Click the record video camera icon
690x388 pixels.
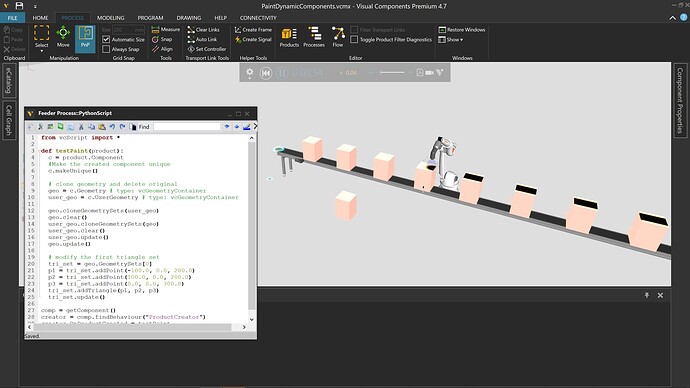(429, 73)
